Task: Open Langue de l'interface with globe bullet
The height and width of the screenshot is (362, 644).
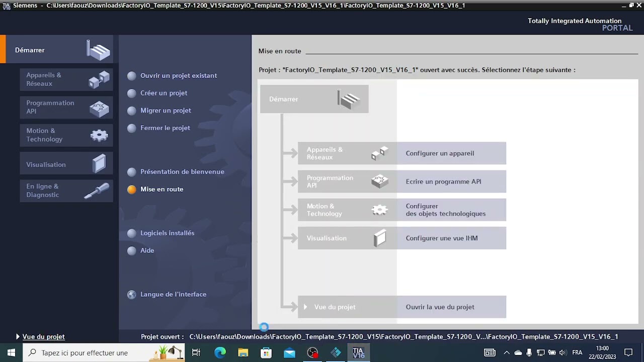Action: [x=167, y=295]
